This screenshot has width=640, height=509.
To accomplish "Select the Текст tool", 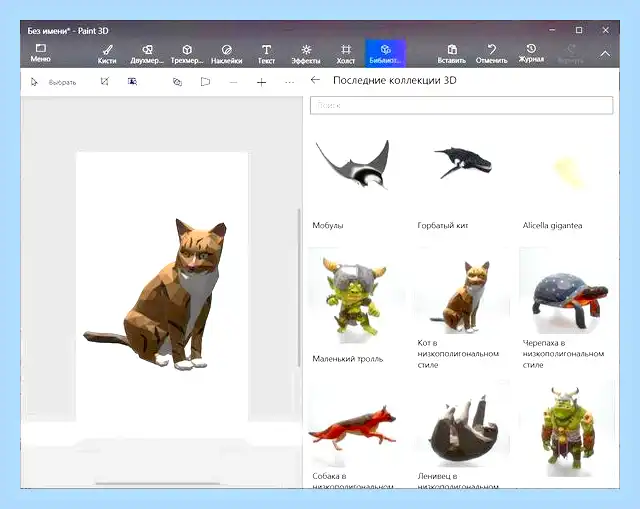I will tap(266, 54).
